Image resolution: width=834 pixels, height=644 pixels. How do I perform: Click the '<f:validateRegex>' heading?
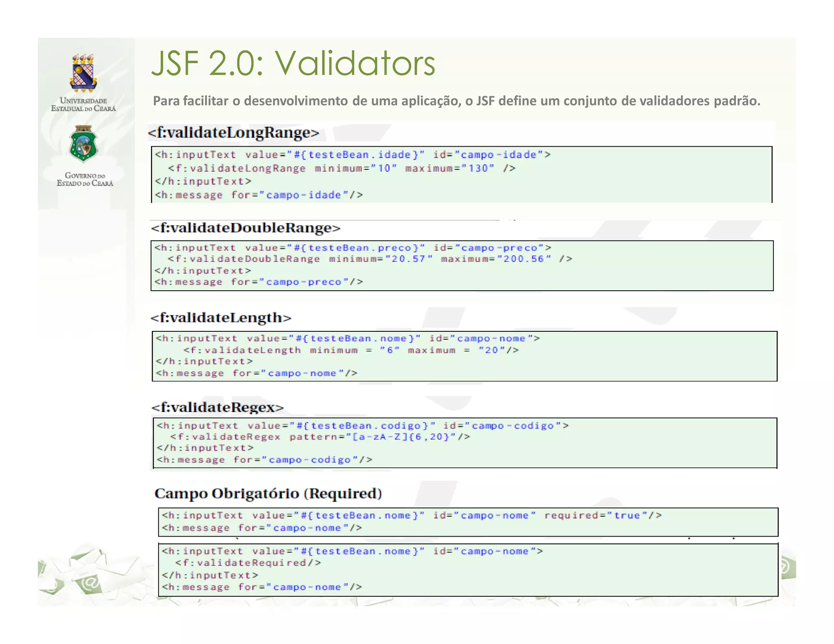(217, 407)
